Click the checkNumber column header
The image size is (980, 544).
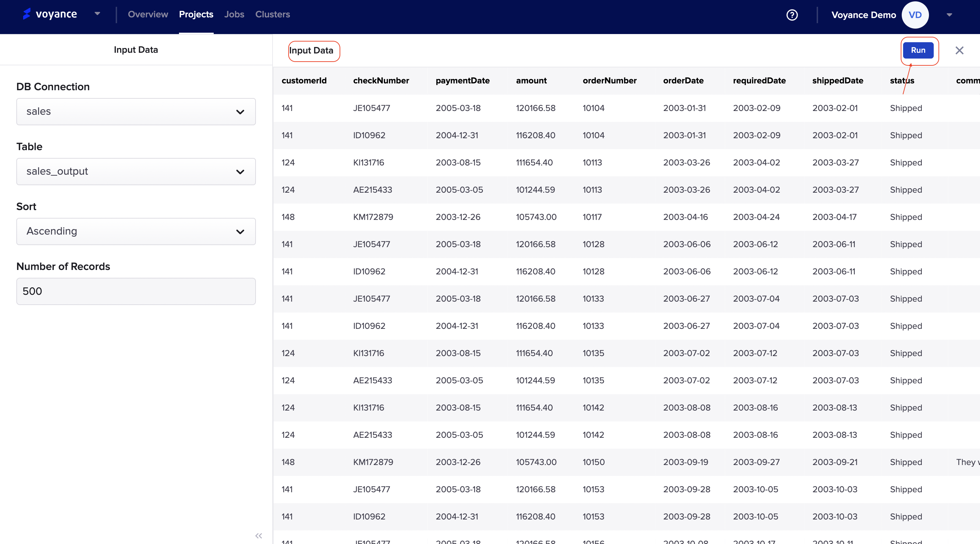pyautogui.click(x=381, y=80)
